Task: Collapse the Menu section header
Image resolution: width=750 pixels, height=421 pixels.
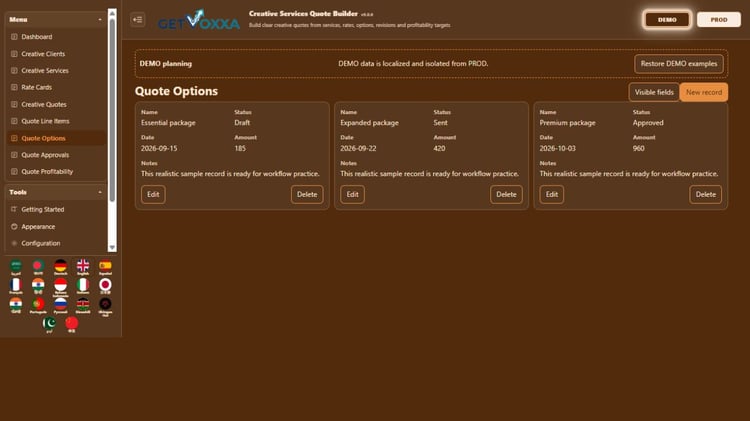Action: 55,20
